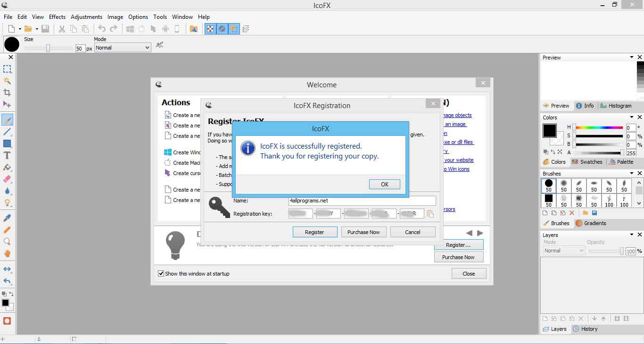Click Close button in Welcome window
This screenshot has height=344, width=644.
(469, 274)
